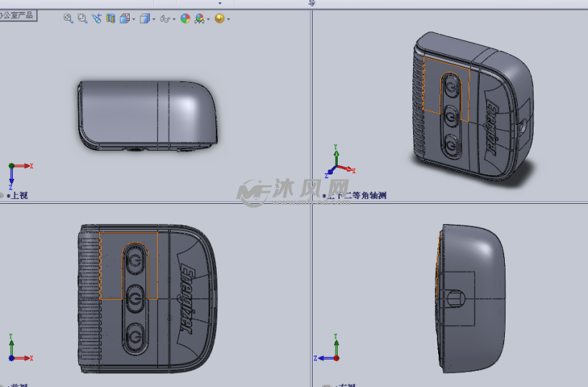Click the coordinate triad in top view
The width and height of the screenshot is (588, 387).
click(20, 176)
